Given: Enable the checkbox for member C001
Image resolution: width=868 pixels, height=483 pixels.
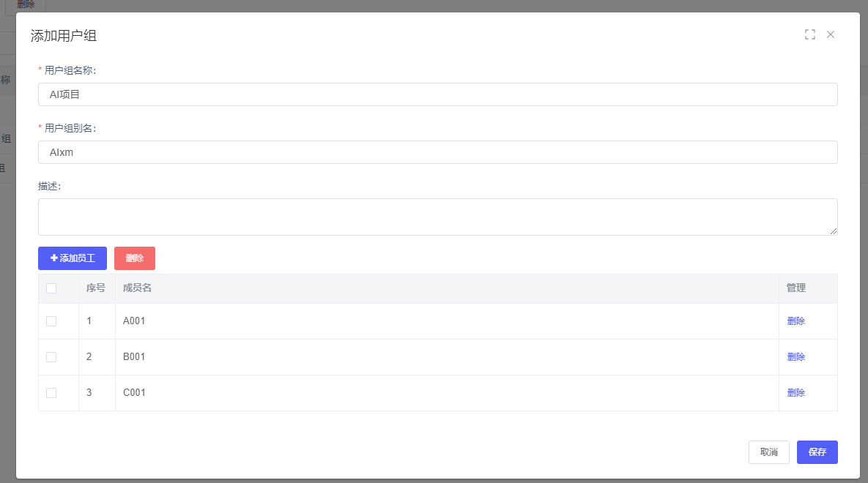Looking at the screenshot, I should (51, 393).
